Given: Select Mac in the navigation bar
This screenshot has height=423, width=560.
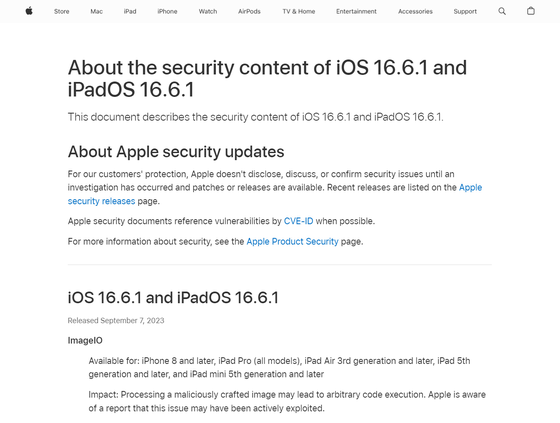Looking at the screenshot, I should [x=96, y=11].
